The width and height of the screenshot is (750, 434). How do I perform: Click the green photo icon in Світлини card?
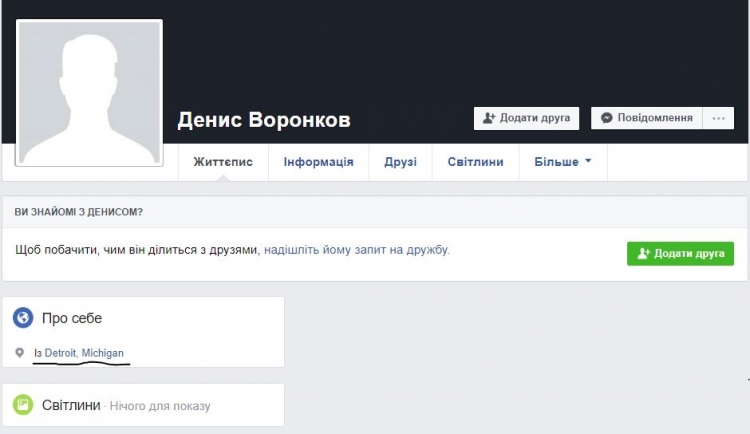coord(23,405)
